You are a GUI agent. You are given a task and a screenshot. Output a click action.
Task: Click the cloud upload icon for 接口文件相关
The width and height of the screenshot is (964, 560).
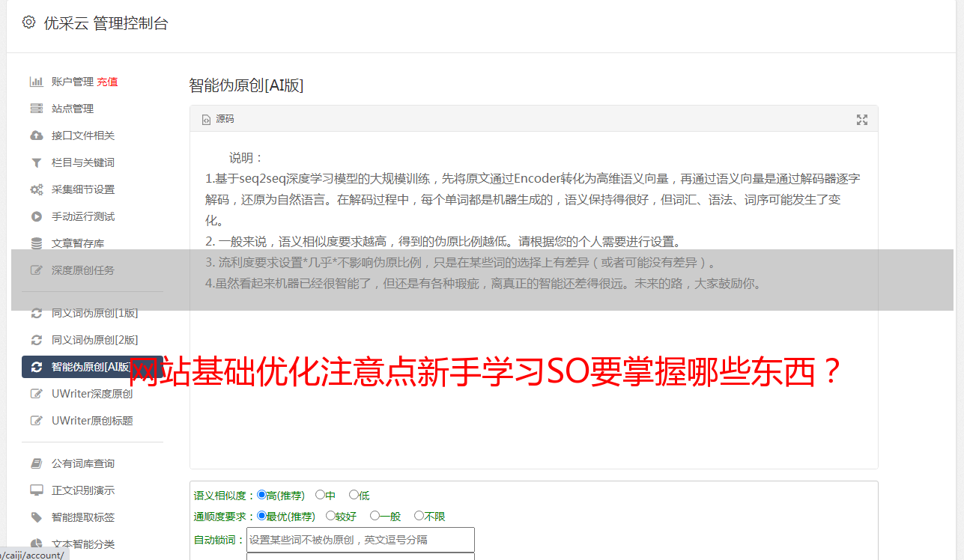[36, 136]
